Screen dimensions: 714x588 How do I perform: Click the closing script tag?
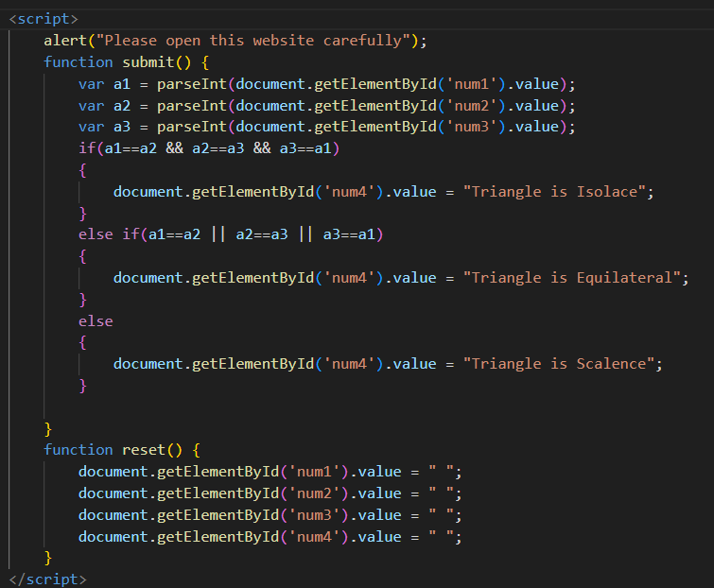pos(47,579)
